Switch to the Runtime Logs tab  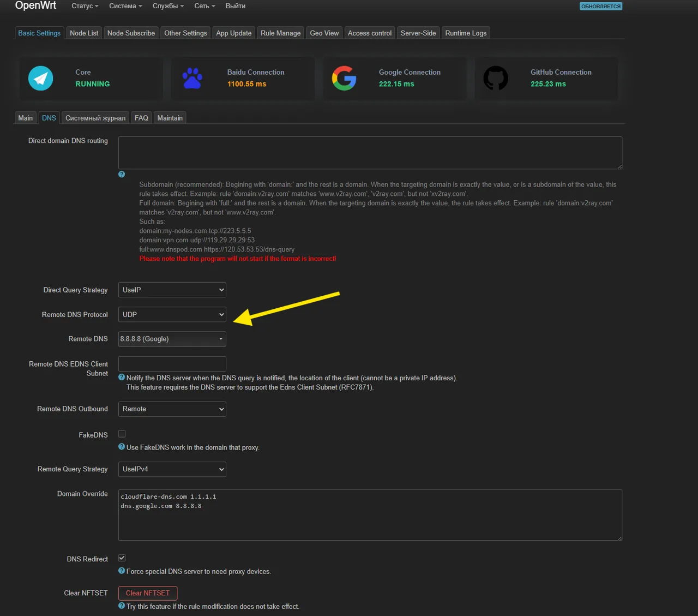click(466, 33)
